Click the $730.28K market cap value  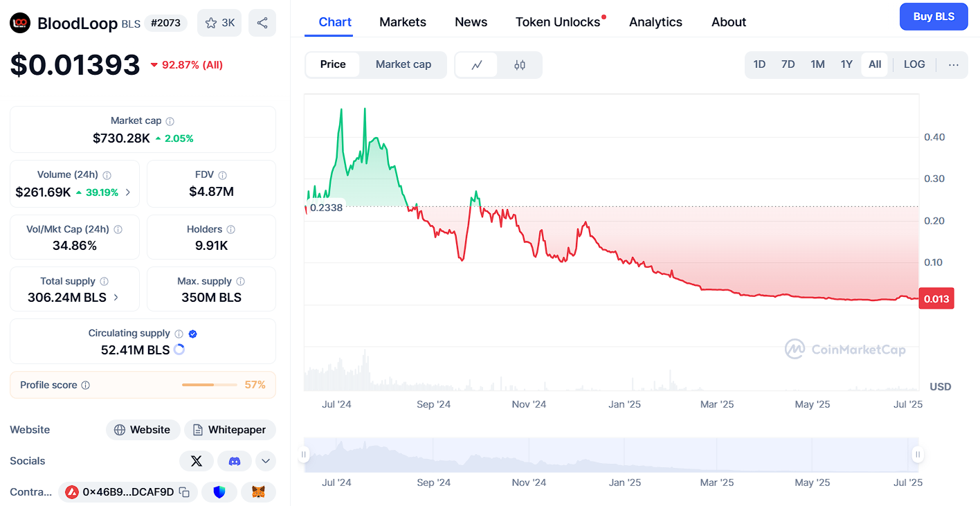pos(121,138)
